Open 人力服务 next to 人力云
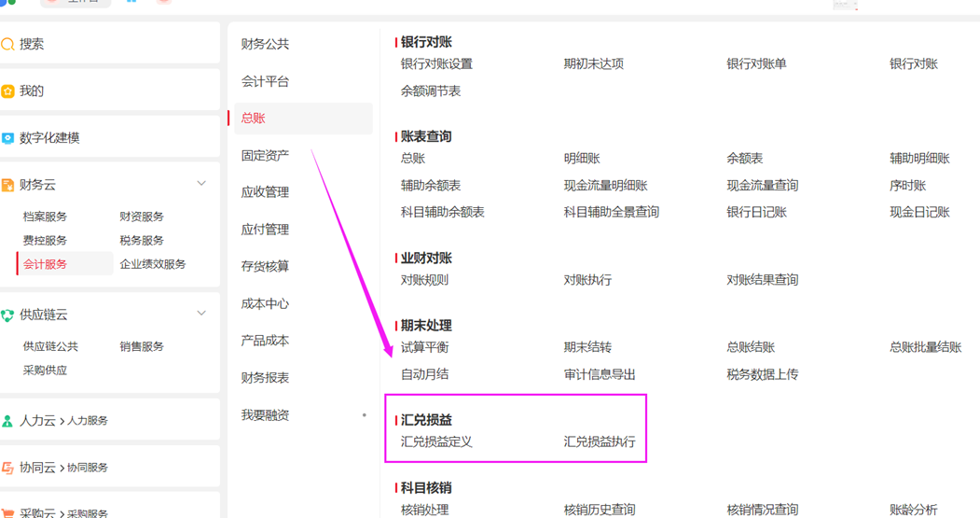Image resolution: width=980 pixels, height=518 pixels. tap(88, 421)
